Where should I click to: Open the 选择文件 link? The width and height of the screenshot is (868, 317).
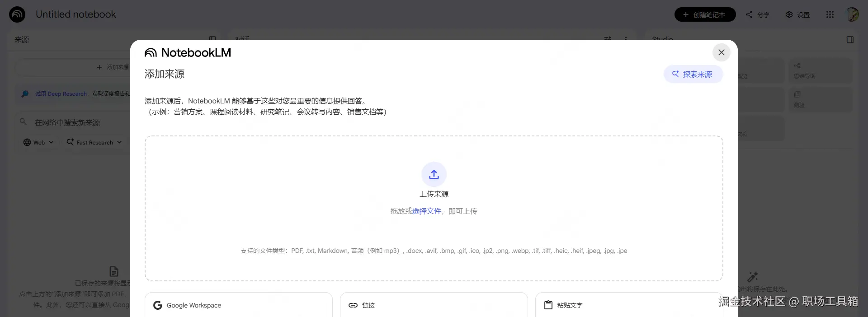pyautogui.click(x=427, y=211)
